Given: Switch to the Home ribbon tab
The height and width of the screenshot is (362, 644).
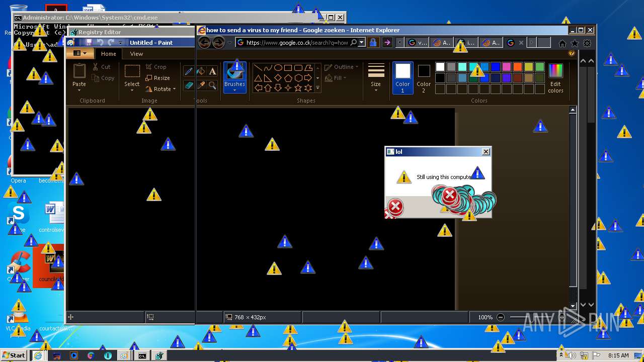Looking at the screenshot, I should (x=109, y=54).
